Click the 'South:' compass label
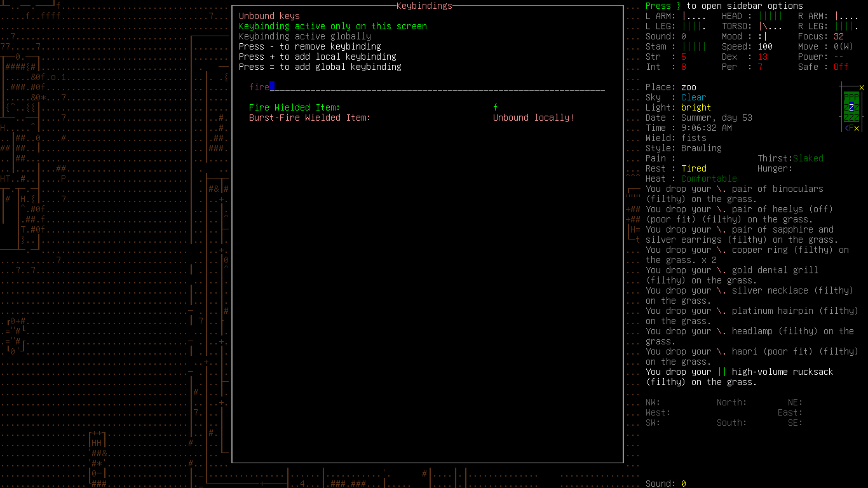The width and height of the screenshot is (868, 488). tap(732, 423)
